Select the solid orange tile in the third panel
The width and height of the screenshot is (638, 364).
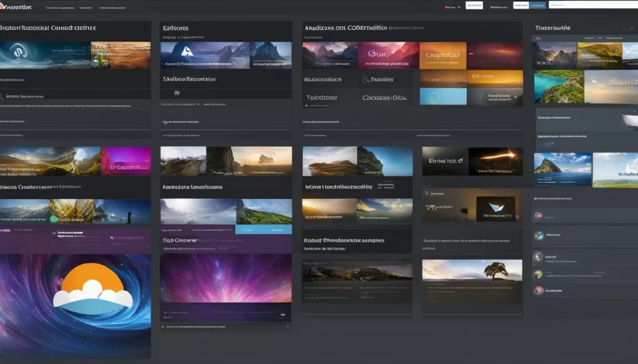pyautogui.click(x=443, y=55)
